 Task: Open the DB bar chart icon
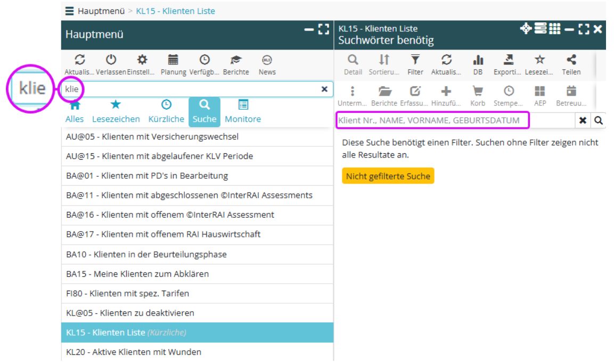pos(478,60)
